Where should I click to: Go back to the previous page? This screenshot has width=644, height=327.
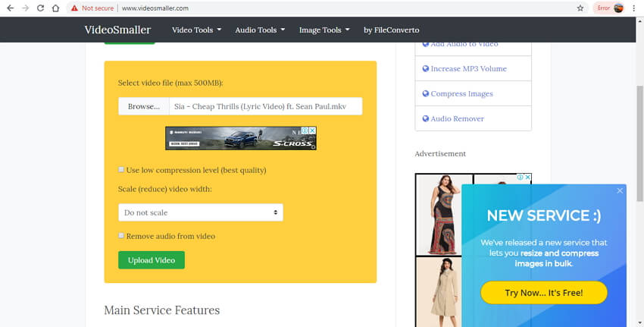click(x=11, y=8)
